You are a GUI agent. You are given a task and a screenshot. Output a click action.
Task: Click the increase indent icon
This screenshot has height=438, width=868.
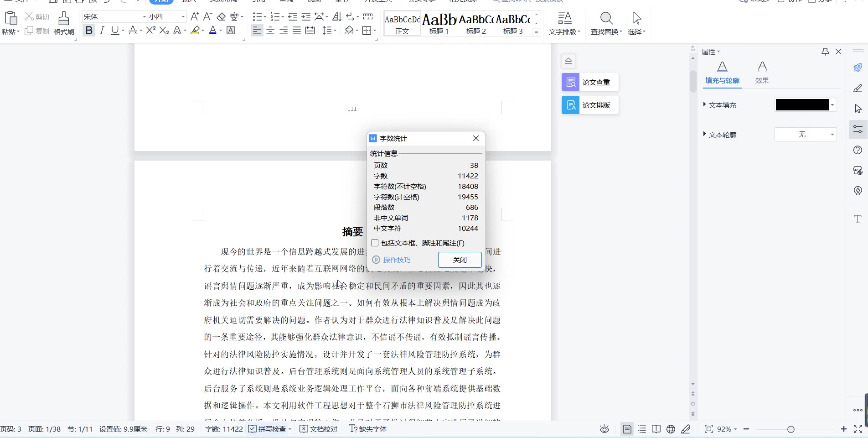coord(306,17)
